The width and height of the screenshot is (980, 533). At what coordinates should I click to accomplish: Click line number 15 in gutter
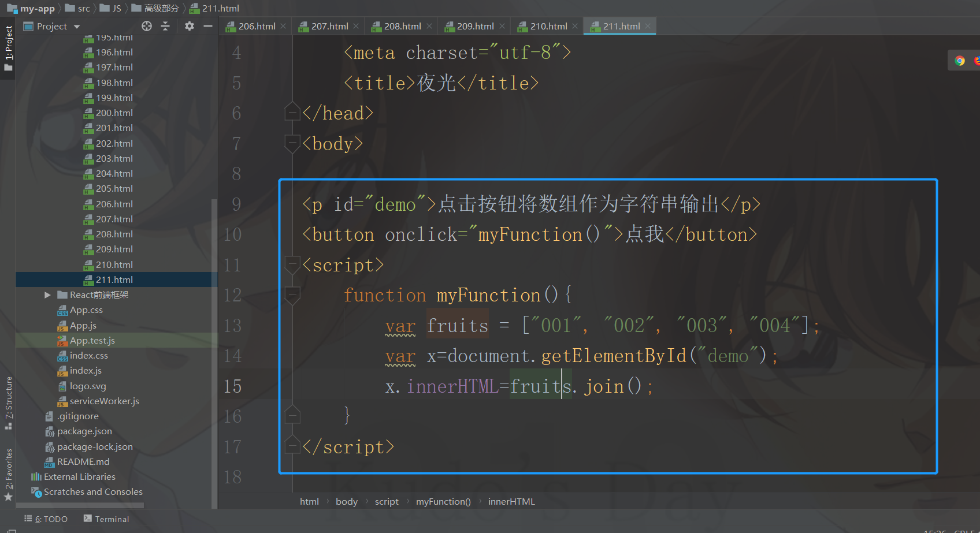232,386
